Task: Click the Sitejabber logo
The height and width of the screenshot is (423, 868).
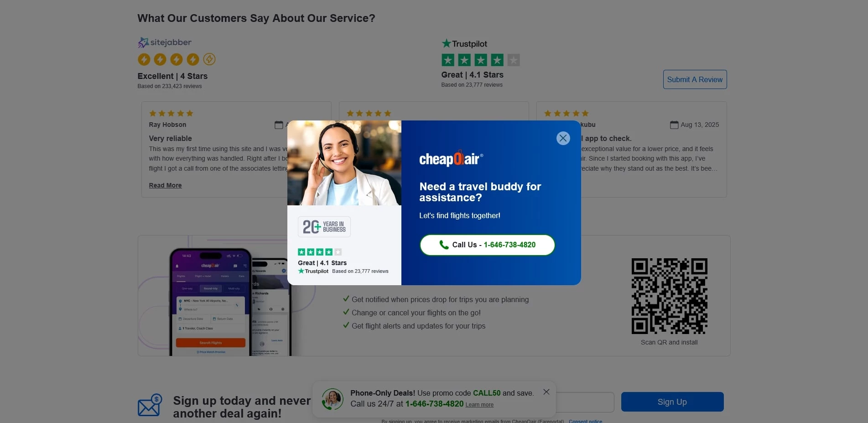Action: coord(165,42)
